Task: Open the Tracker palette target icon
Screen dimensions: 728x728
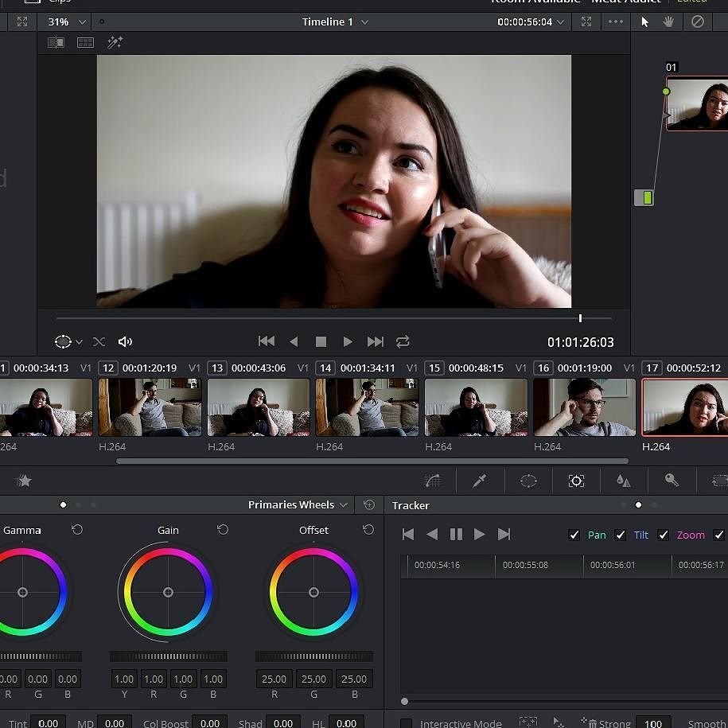Action: tap(576, 481)
